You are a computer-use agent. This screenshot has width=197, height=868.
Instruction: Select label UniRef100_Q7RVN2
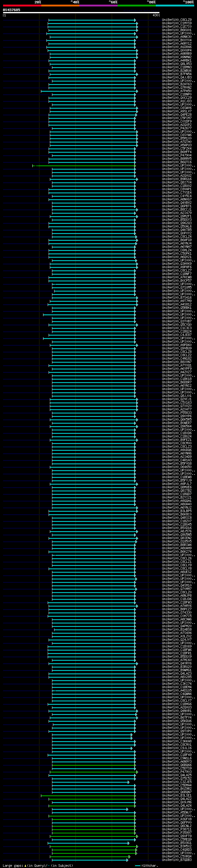click(177, 88)
